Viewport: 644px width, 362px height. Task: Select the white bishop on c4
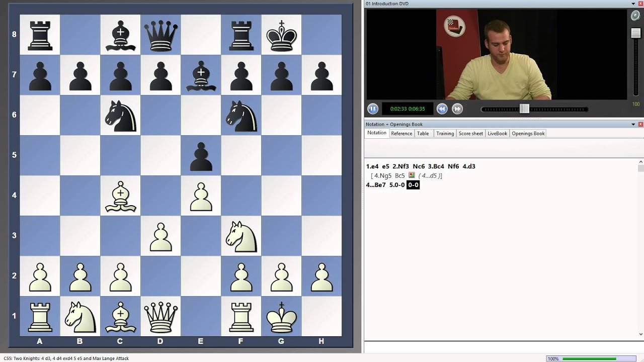coord(120,196)
